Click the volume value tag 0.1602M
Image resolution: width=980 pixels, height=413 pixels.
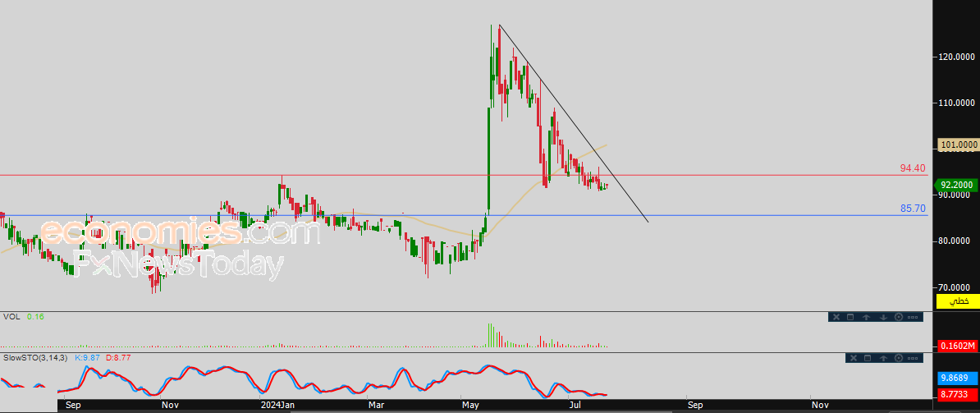(x=957, y=346)
